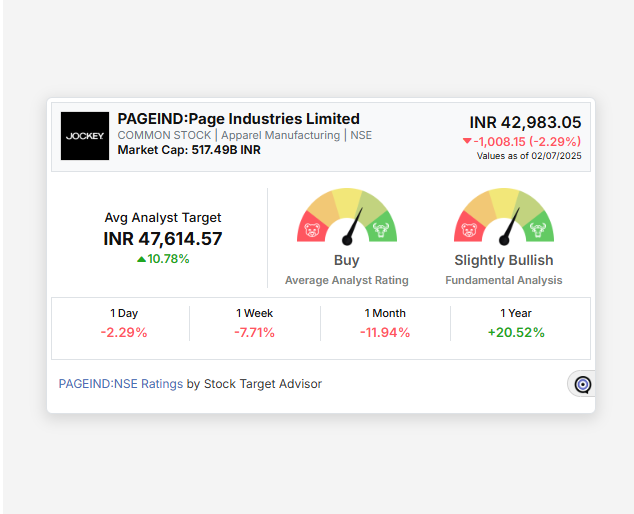Click the green up-triangle beside 10.78%
Screen dimensions: 634x514
(142, 259)
